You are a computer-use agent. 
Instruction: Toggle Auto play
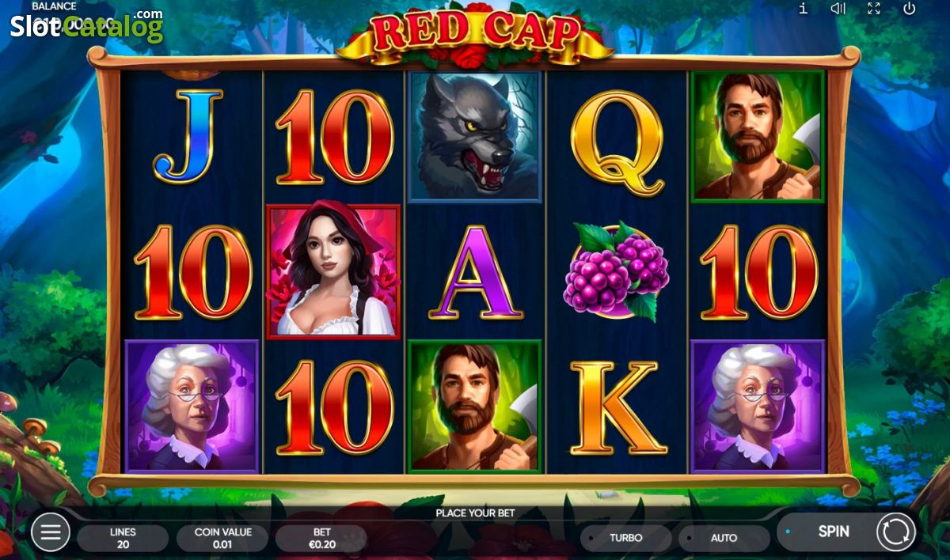pos(724,538)
